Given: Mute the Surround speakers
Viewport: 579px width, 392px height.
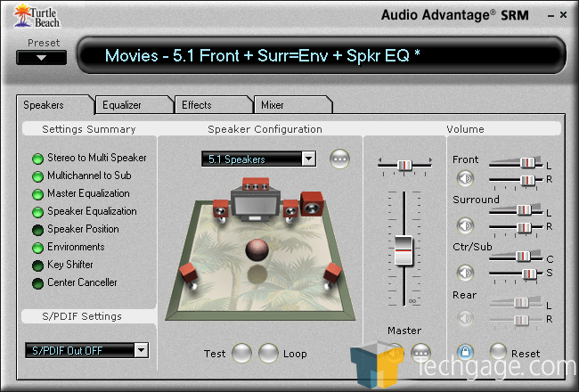Looking at the screenshot, I should click(465, 225).
